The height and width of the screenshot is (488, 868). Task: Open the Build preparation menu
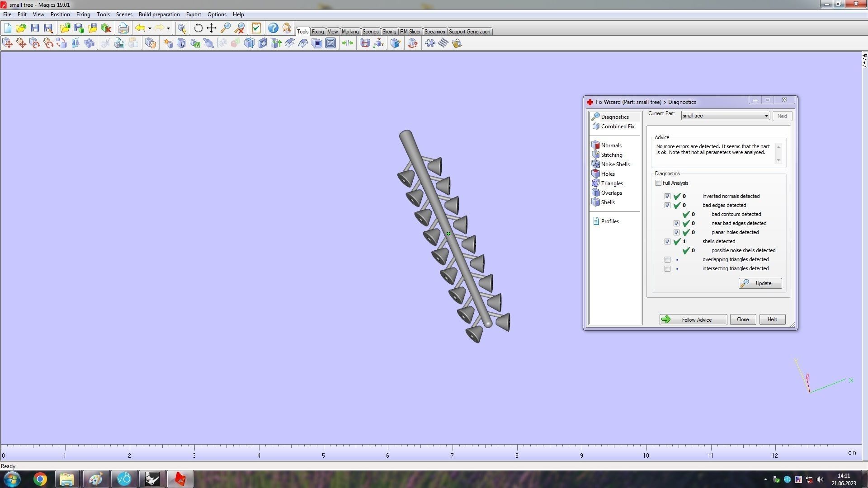point(159,14)
